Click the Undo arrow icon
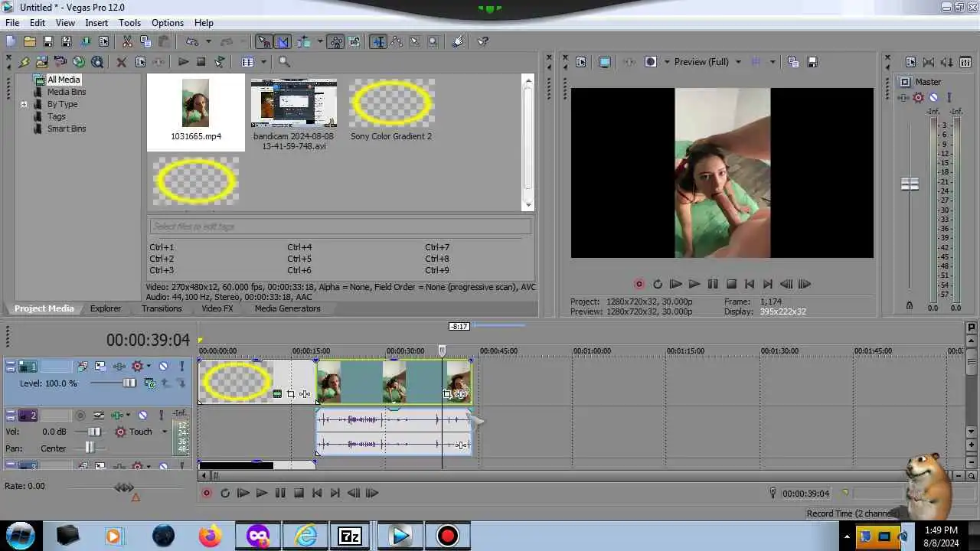Viewport: 980px width, 551px height. 191,41
